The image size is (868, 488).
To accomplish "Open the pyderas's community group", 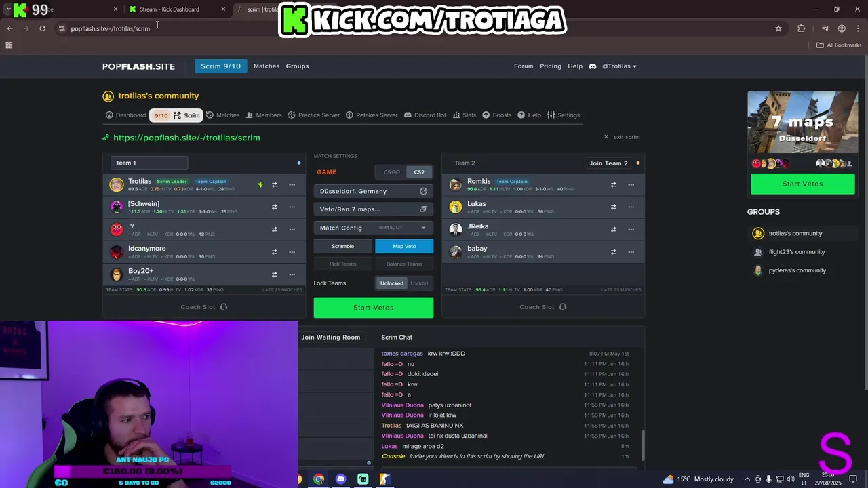I will [797, 270].
